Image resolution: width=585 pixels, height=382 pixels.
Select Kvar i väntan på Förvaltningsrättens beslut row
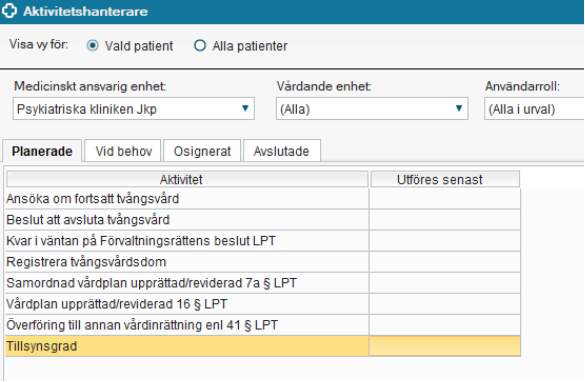tap(263, 241)
